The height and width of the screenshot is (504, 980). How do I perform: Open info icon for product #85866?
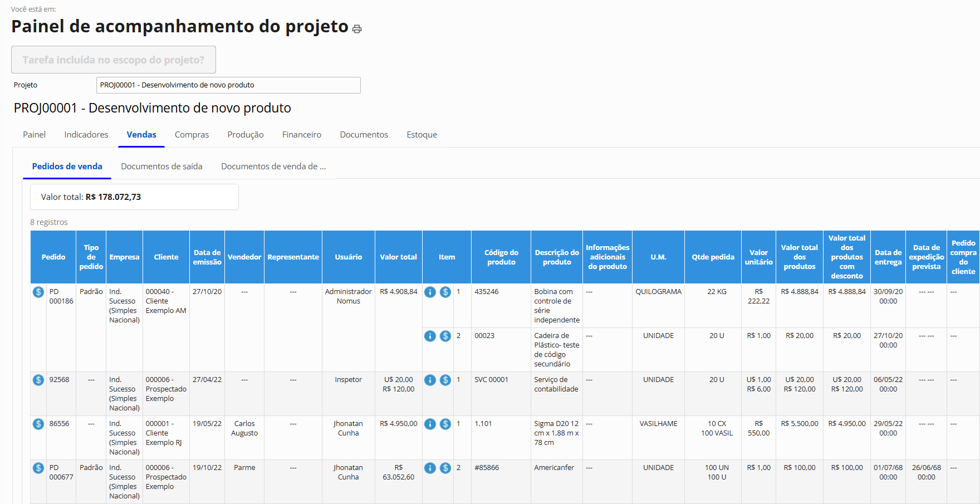tap(430, 468)
